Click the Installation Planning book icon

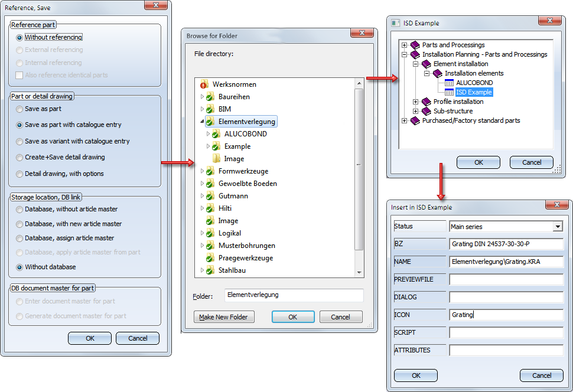[415, 54]
